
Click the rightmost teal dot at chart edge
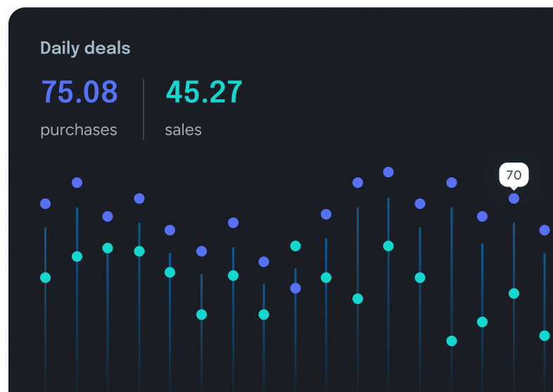point(545,336)
